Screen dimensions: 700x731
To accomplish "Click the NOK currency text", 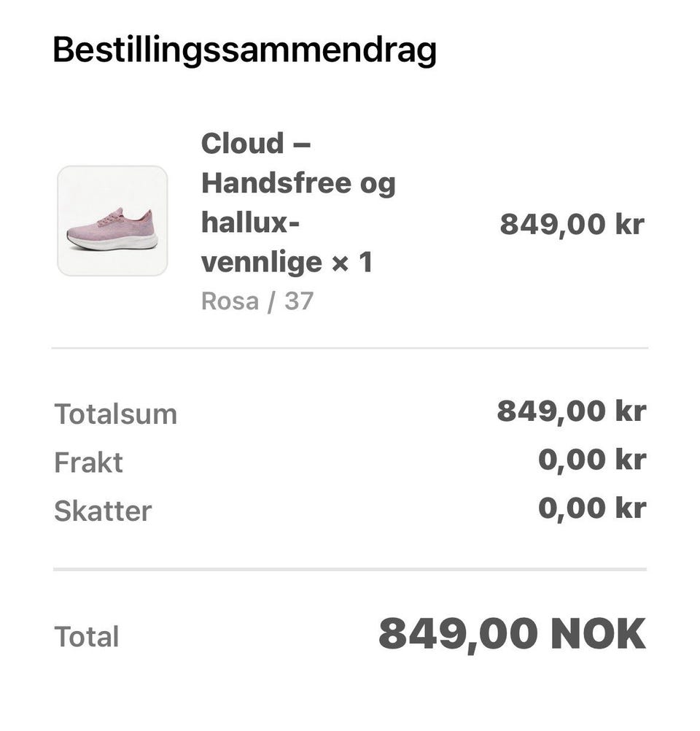I will tap(599, 634).
